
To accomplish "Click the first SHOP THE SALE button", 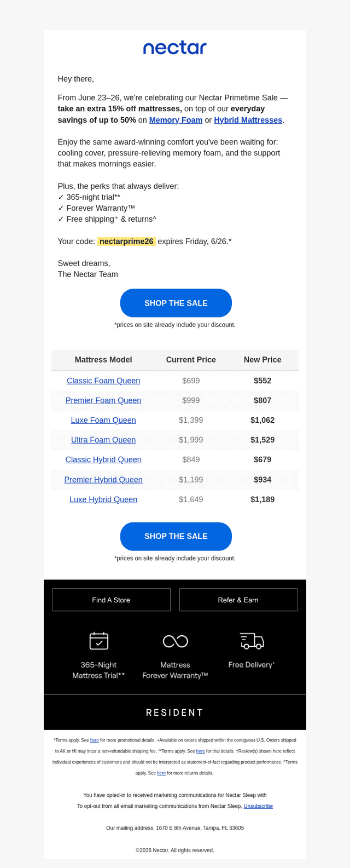I will 176,303.
